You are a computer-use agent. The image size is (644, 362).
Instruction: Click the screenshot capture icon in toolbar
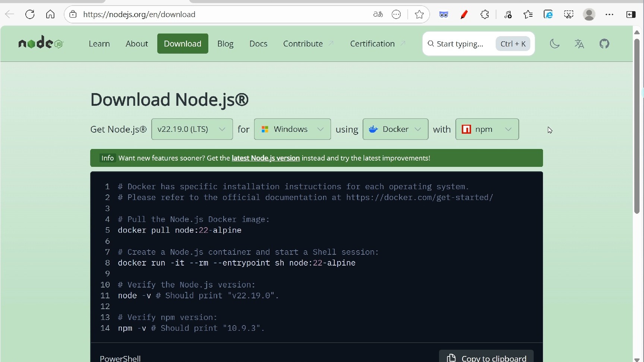pos(568,15)
